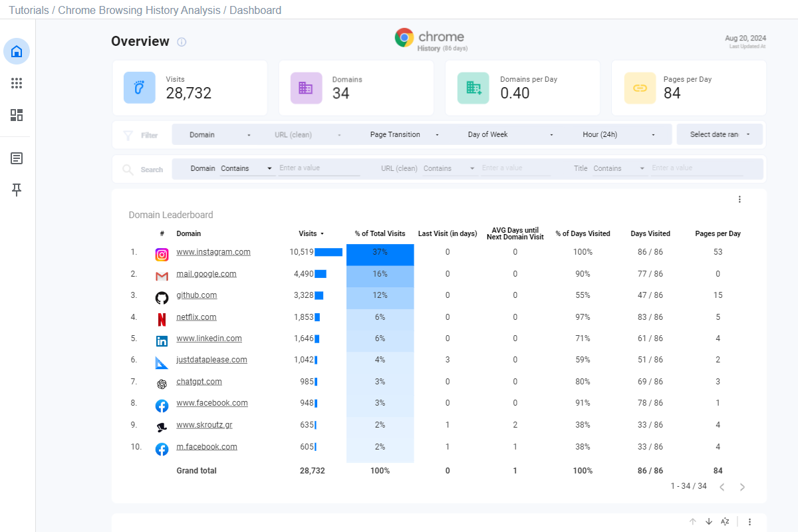Open the www.instagram.com link
798x532 pixels.
213,251
